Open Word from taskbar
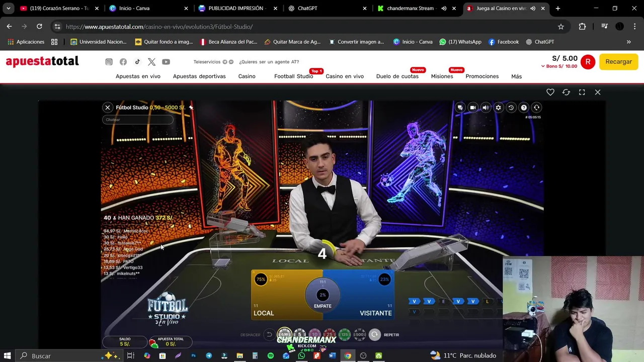Image resolution: width=644 pixels, height=362 pixels. (332, 355)
